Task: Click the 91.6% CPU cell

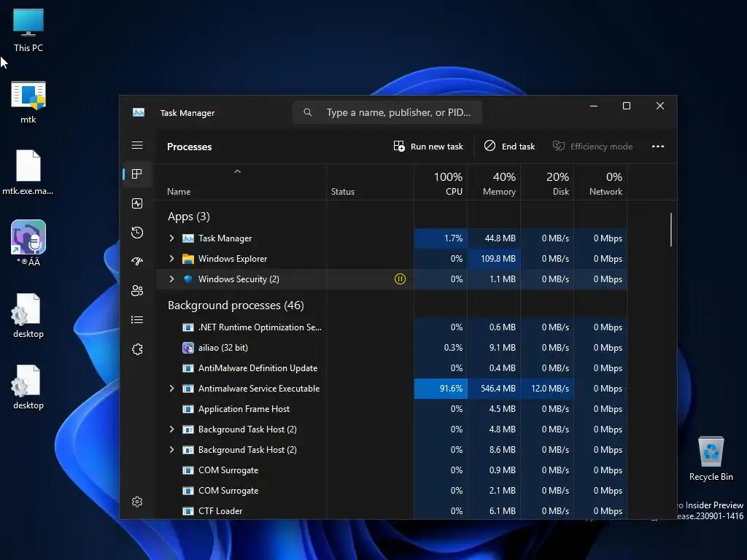Action: click(x=441, y=389)
